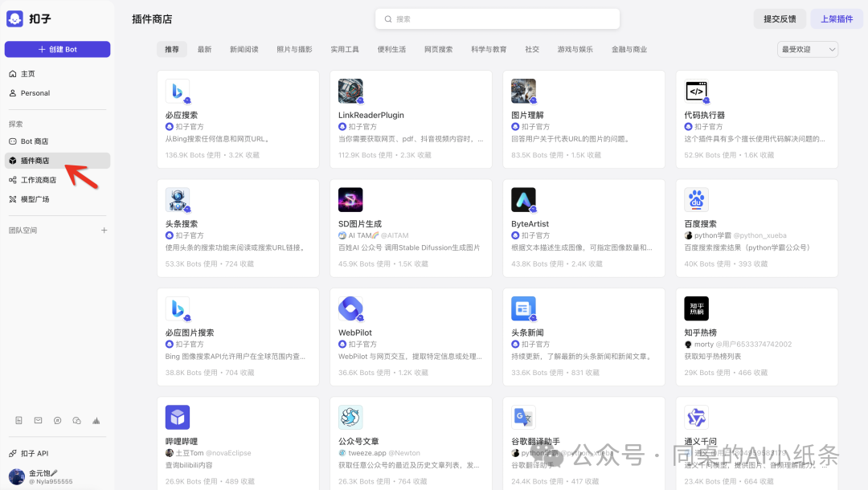Click the 知乎热榜 plugin icon

pyautogui.click(x=696, y=308)
